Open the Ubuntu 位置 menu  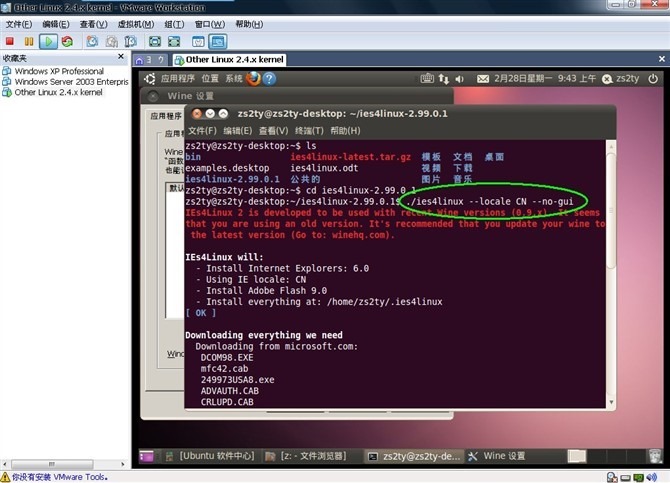pyautogui.click(x=210, y=79)
